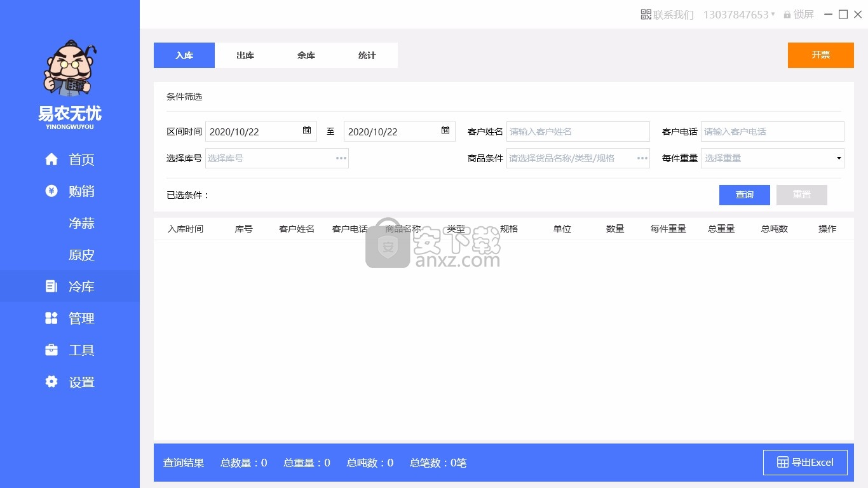Click the yen coin icon beside 购销
This screenshot has width=868, height=488.
click(51, 191)
